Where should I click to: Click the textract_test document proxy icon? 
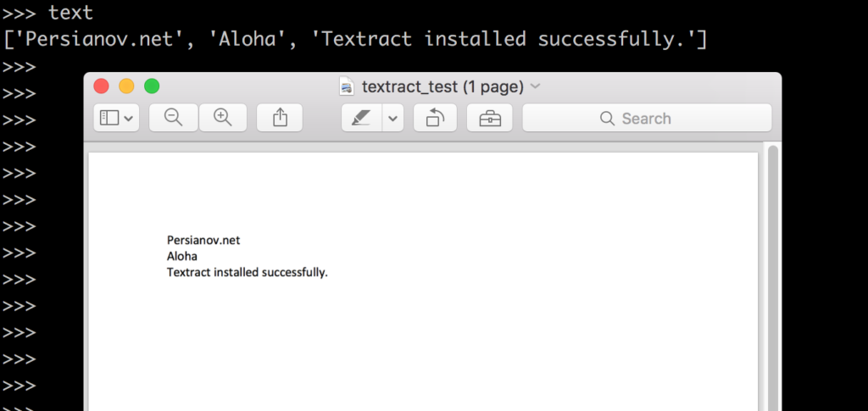point(347,86)
